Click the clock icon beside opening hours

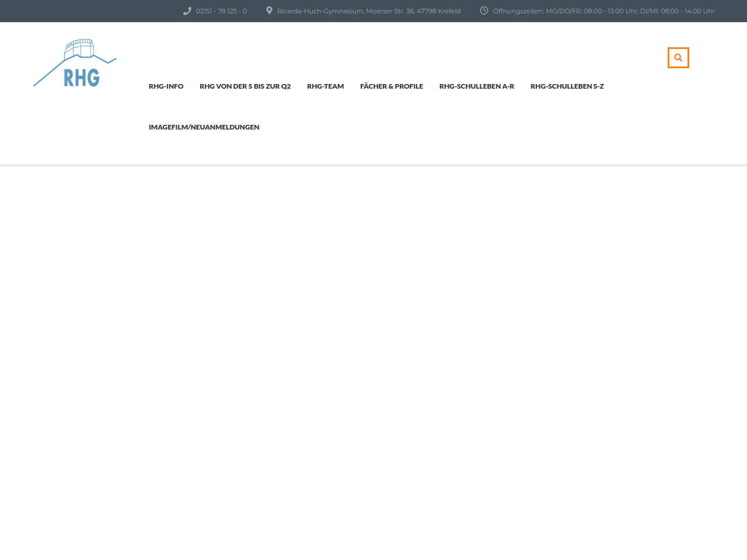484,10
